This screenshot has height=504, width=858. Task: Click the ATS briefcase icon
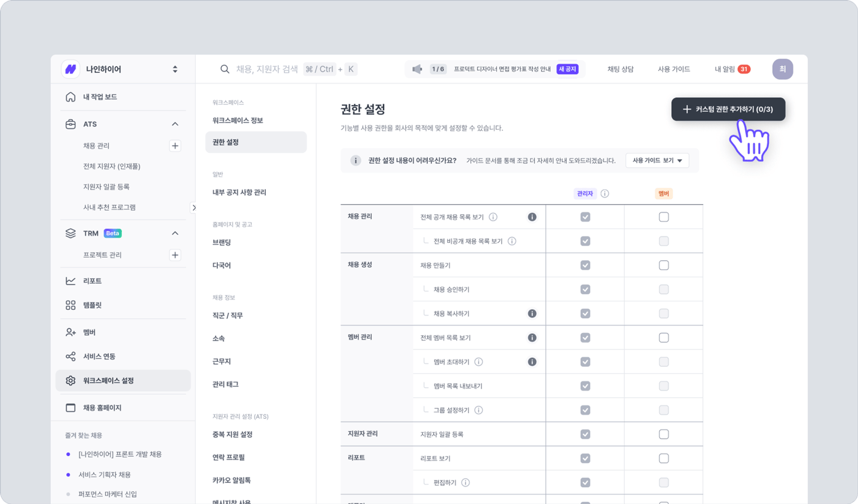pyautogui.click(x=71, y=124)
